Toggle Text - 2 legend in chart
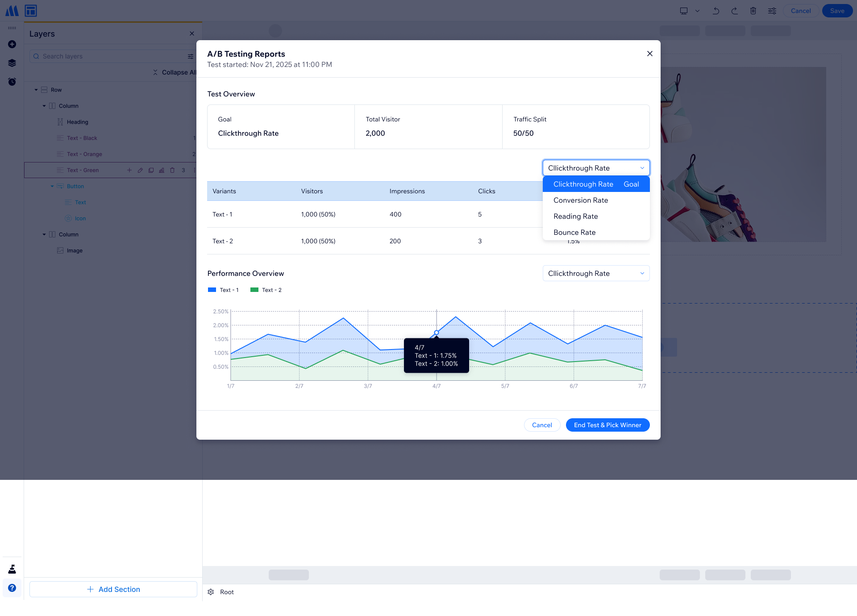The image size is (857, 616). click(266, 290)
